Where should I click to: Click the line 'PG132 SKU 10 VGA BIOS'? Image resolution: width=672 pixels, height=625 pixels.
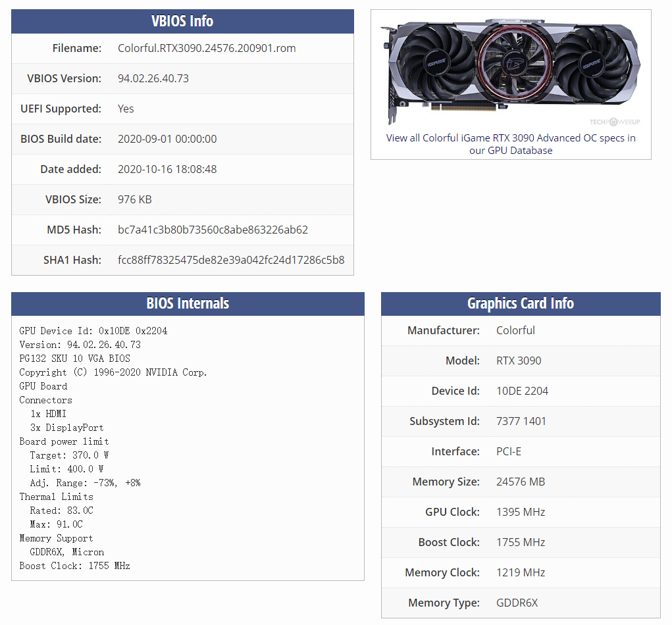pyautogui.click(x=74, y=358)
